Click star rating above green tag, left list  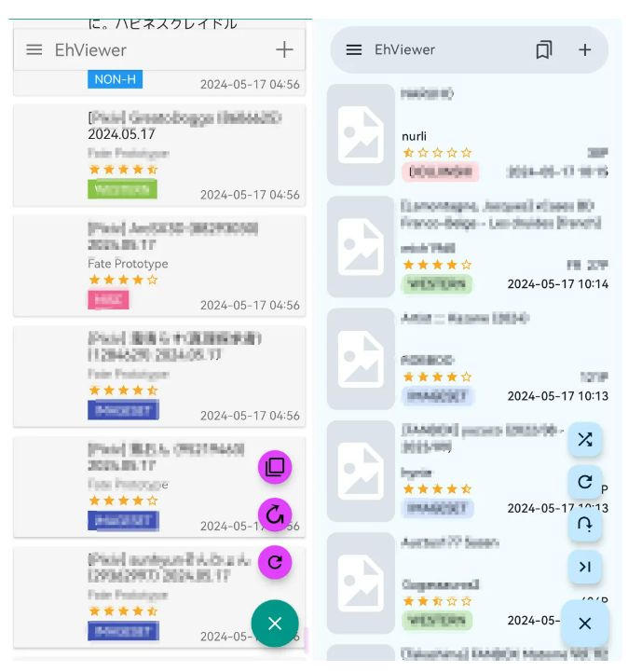123,170
